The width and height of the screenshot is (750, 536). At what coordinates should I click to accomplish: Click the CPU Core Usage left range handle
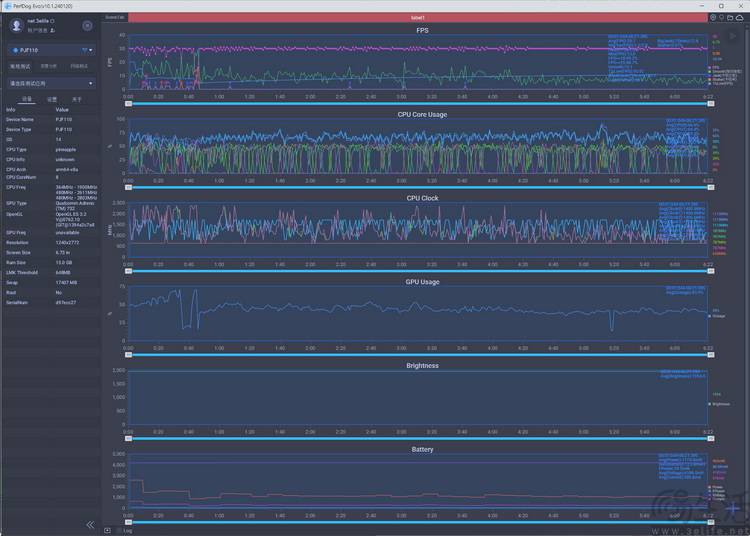click(x=129, y=187)
